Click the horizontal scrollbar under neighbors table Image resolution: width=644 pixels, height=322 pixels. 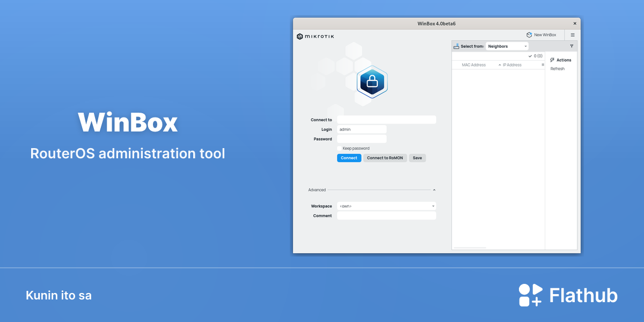click(x=470, y=248)
